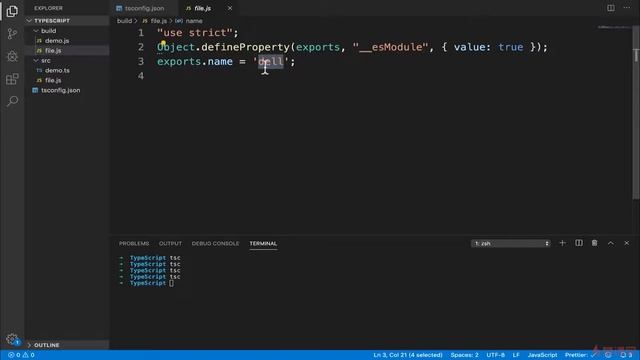Click the errors count in status bar
The image size is (640, 360).
(14, 355)
